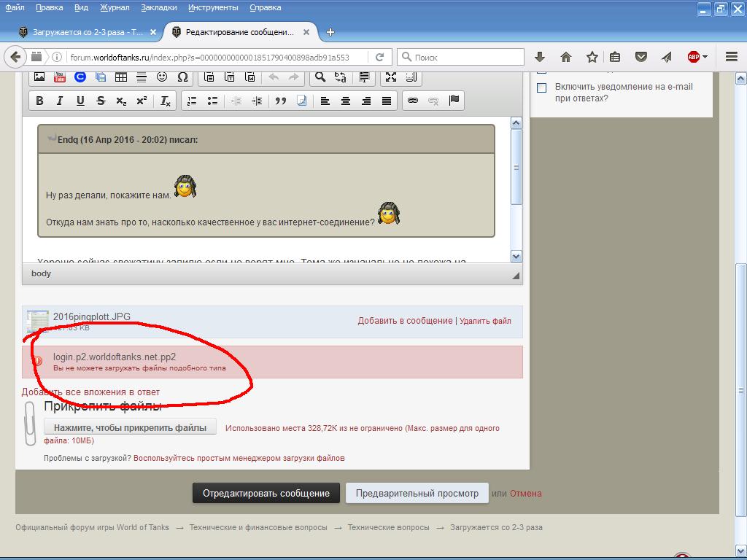Click the 'Удалить файл' link
Image resolution: width=747 pixels, height=560 pixels.
pos(485,321)
